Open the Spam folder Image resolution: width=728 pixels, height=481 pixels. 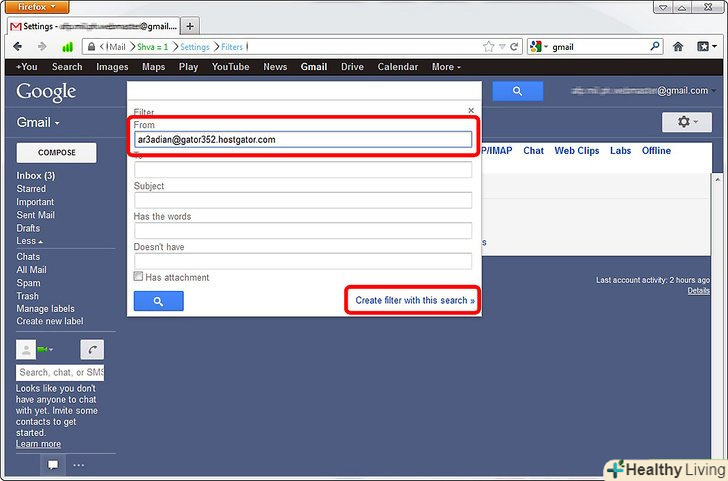click(28, 283)
